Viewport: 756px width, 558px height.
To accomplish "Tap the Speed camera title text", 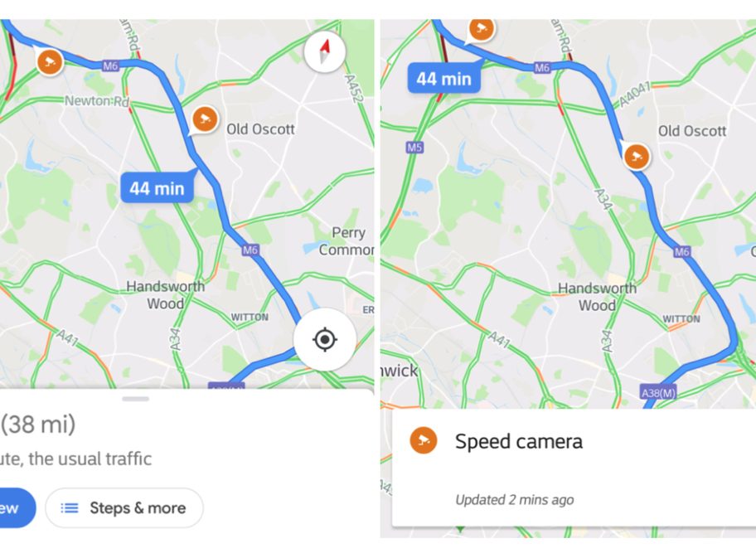I will [x=519, y=441].
